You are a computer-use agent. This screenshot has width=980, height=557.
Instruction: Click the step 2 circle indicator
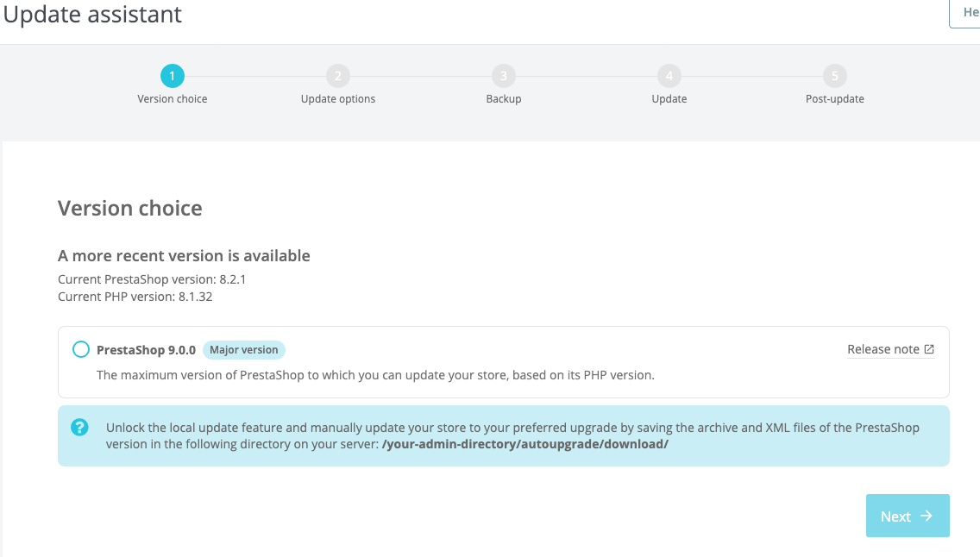pyautogui.click(x=338, y=76)
